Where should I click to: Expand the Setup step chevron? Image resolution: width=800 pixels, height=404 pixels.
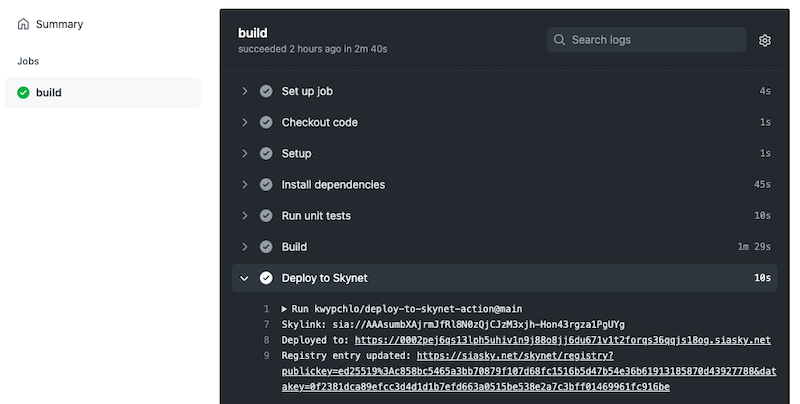[245, 153]
